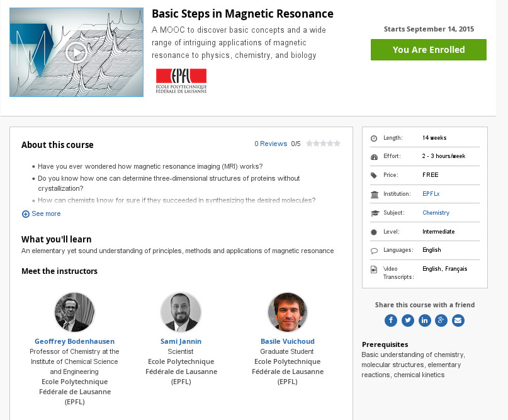The width and height of the screenshot is (508, 420).
Task: Open the 0 Reviews link
Action: tap(271, 144)
